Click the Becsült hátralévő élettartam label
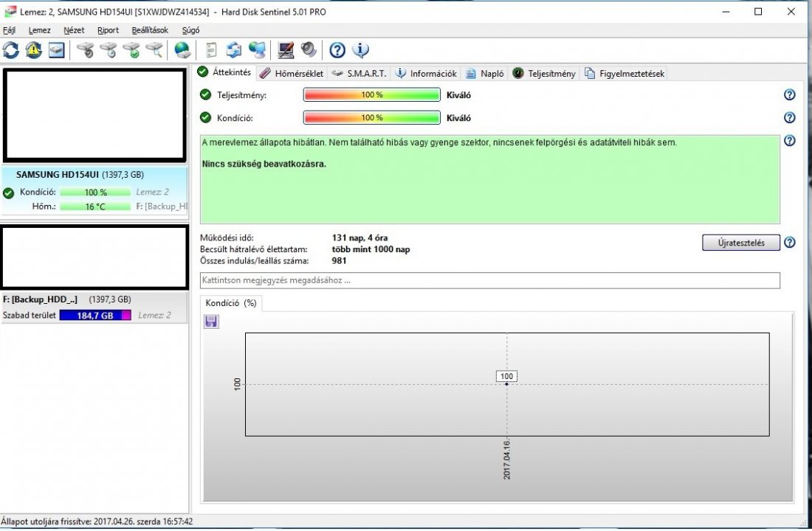 point(254,249)
